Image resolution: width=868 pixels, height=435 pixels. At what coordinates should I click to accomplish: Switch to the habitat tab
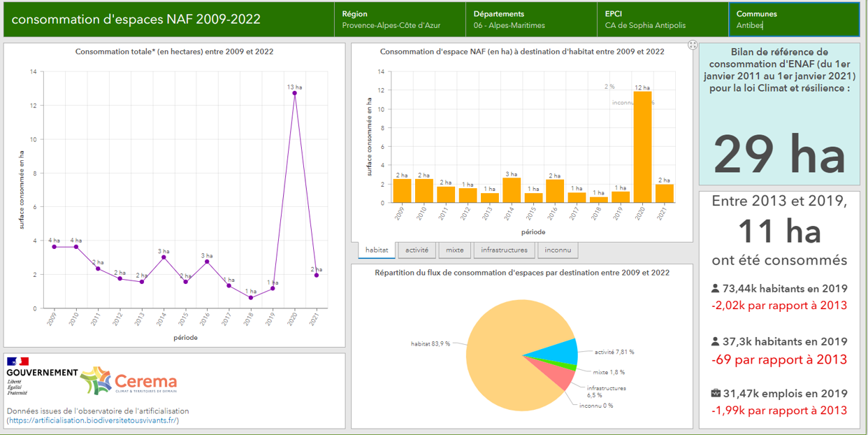(x=377, y=250)
